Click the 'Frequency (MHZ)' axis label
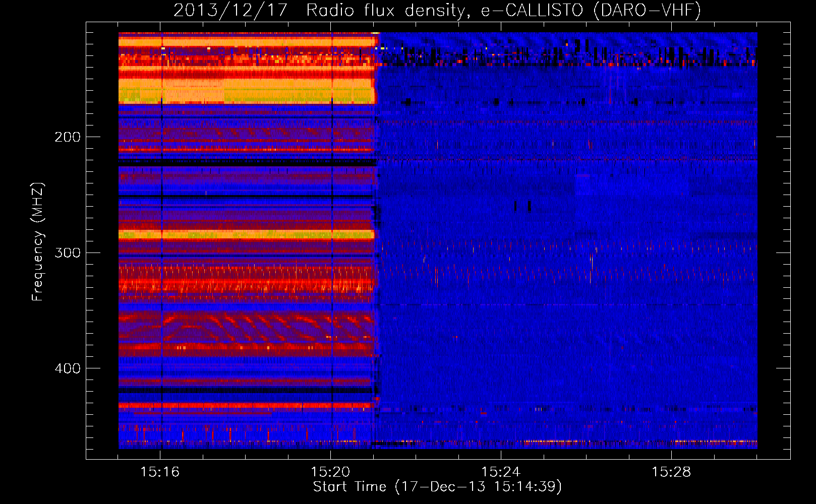Viewport: 816px width, 504px height. 38,241
